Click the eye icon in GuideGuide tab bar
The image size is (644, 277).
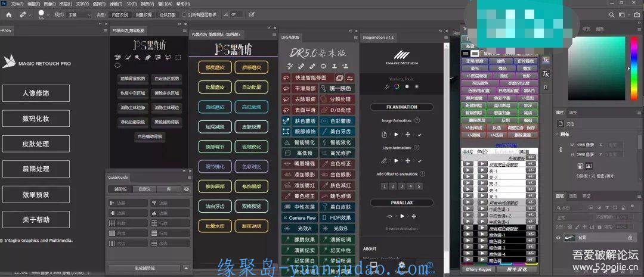[x=187, y=189]
